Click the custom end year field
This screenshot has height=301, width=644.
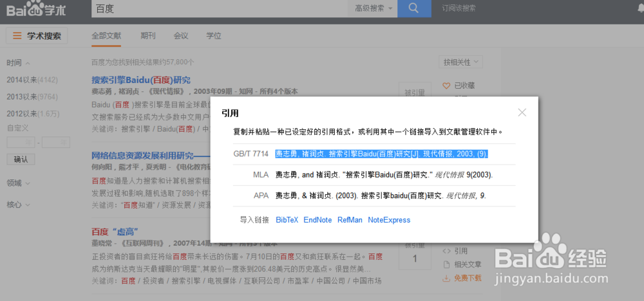(56, 142)
